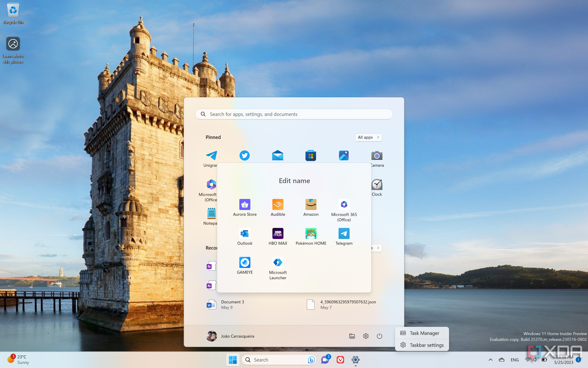The image size is (588, 368).
Task: Open Microsoft Launcher app
Action: tap(278, 268)
